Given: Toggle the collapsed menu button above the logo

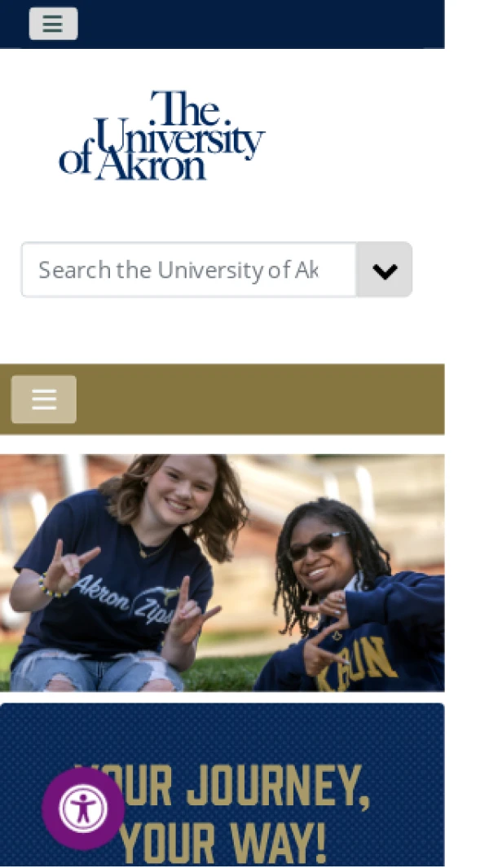Looking at the screenshot, I should tap(53, 24).
